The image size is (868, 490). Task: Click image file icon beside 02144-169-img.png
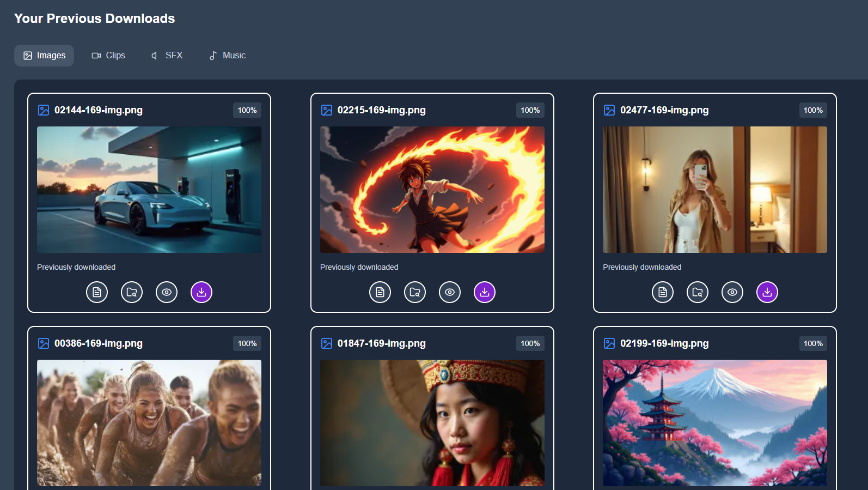(44, 110)
